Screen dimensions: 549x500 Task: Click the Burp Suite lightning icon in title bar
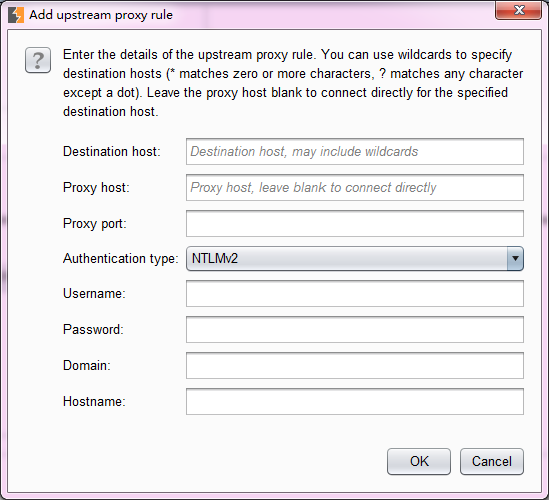[16, 15]
